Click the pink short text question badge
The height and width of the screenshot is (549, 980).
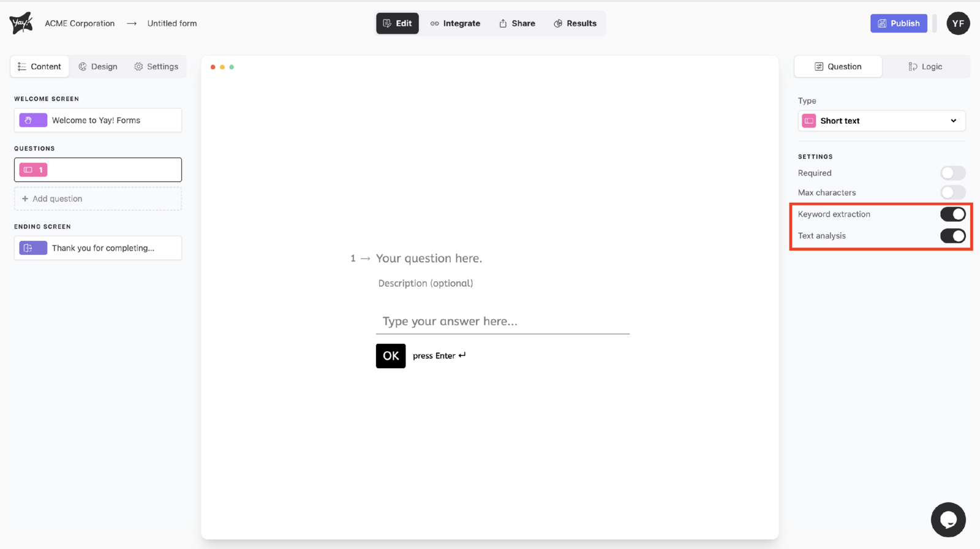33,170
